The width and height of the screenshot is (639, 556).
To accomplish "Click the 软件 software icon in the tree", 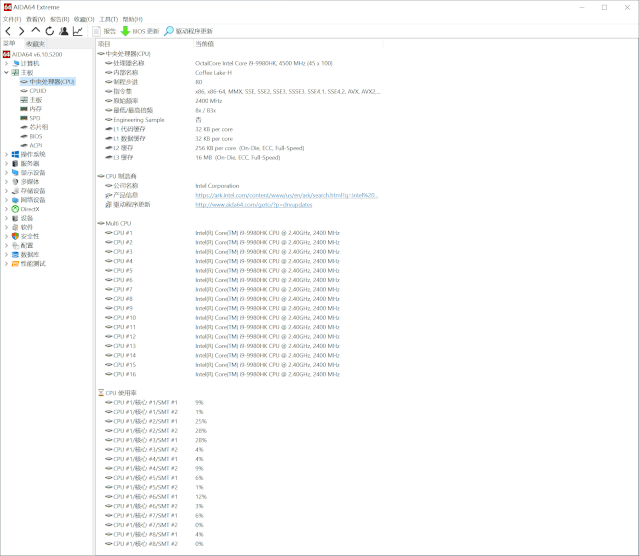I will [x=15, y=227].
